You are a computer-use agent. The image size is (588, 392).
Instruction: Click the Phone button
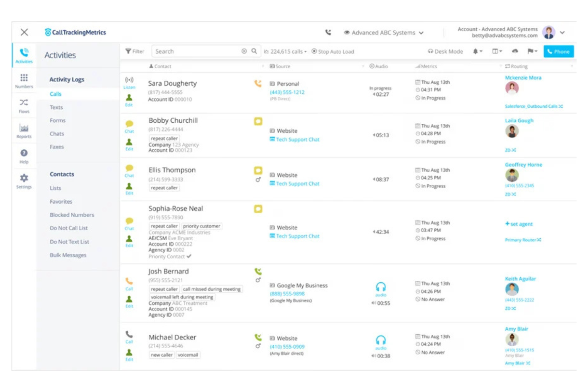(558, 51)
